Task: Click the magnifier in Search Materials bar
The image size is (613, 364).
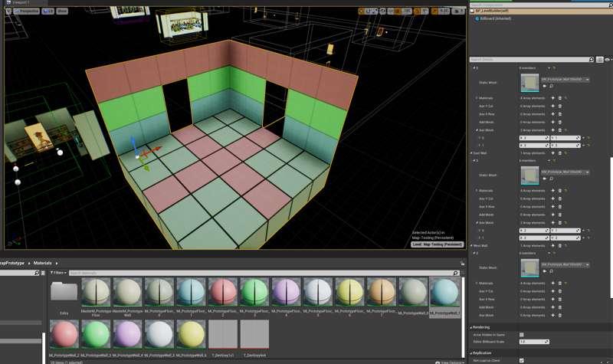Action: pyautogui.click(x=455, y=273)
